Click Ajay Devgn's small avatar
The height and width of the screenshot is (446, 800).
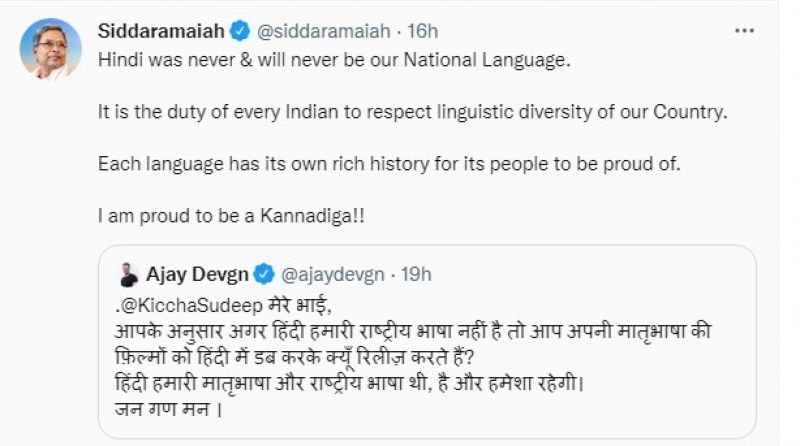pos(129,272)
